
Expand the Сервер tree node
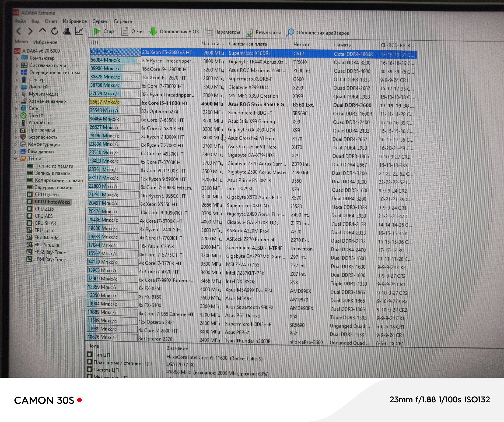click(17, 80)
